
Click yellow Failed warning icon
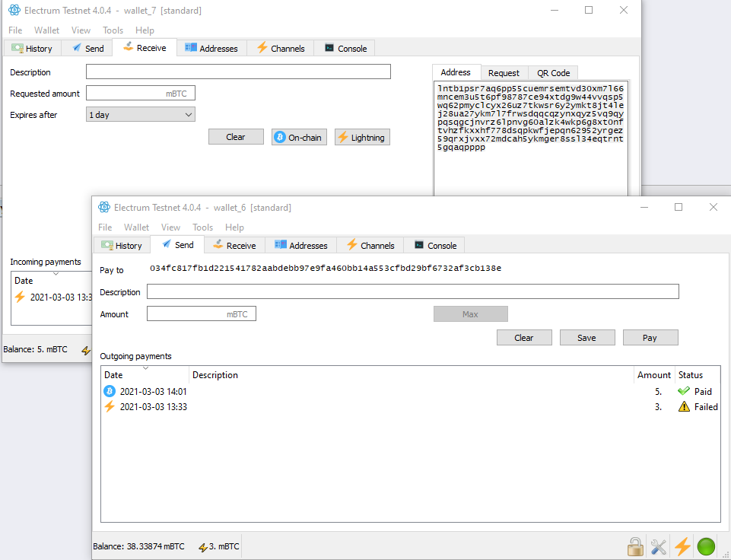click(684, 406)
